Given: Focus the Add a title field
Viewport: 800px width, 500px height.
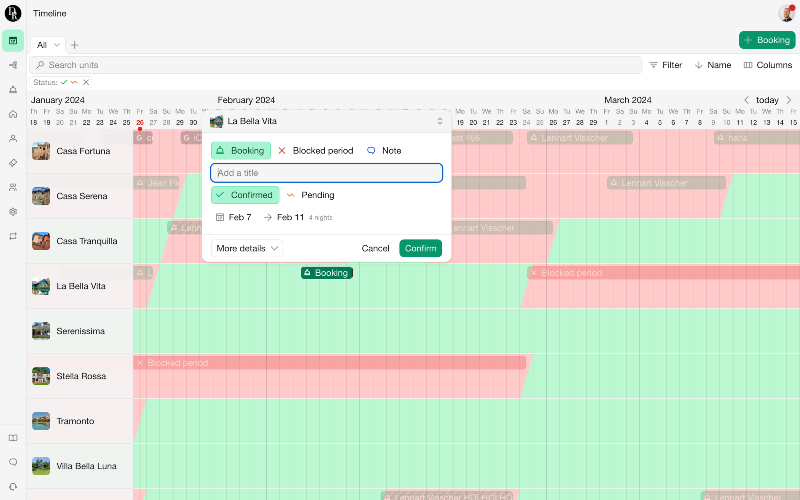Looking at the screenshot, I should [x=327, y=173].
